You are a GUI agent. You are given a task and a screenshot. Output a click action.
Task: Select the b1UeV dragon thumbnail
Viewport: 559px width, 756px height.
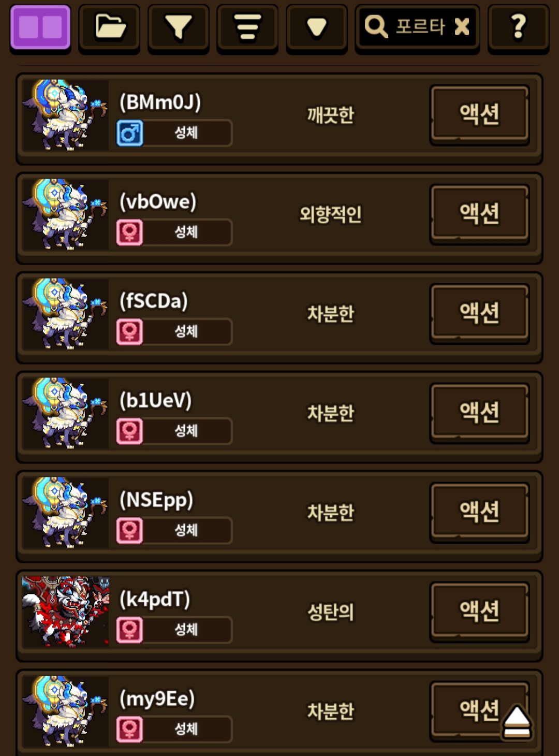click(x=66, y=413)
